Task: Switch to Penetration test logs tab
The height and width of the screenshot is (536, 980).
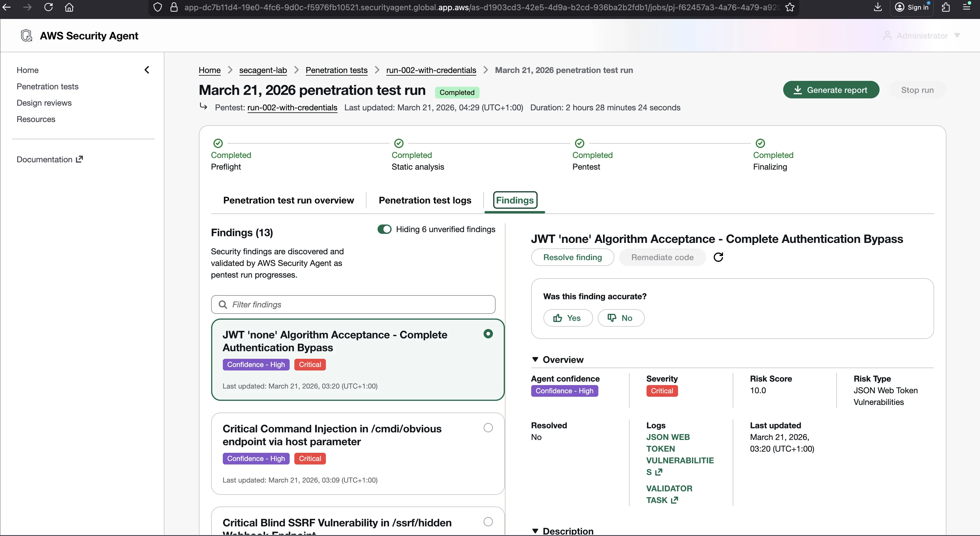Action: coord(425,200)
